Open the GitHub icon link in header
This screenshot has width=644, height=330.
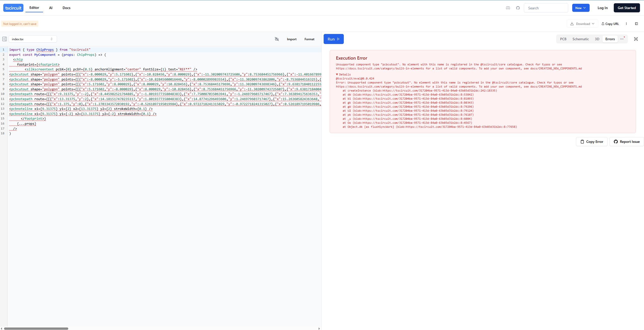pyautogui.click(x=518, y=8)
